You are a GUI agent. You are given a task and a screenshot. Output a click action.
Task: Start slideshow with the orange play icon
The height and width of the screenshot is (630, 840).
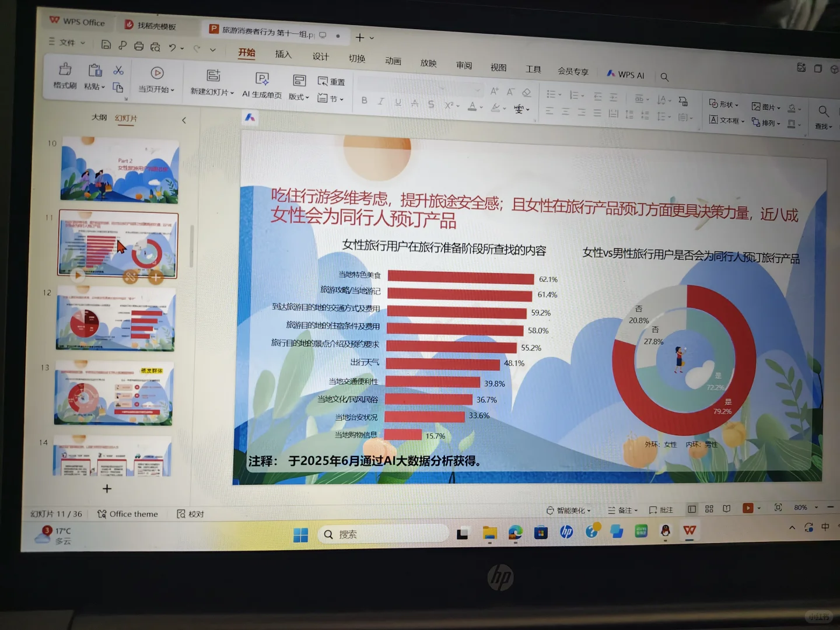(749, 508)
